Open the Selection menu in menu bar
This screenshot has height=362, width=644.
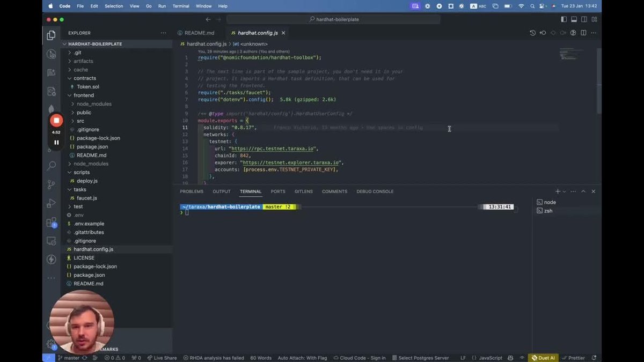pyautogui.click(x=114, y=6)
